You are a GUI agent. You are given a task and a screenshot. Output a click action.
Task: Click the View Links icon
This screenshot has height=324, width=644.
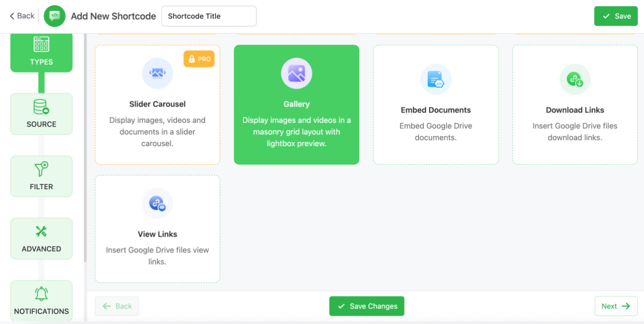point(157,203)
